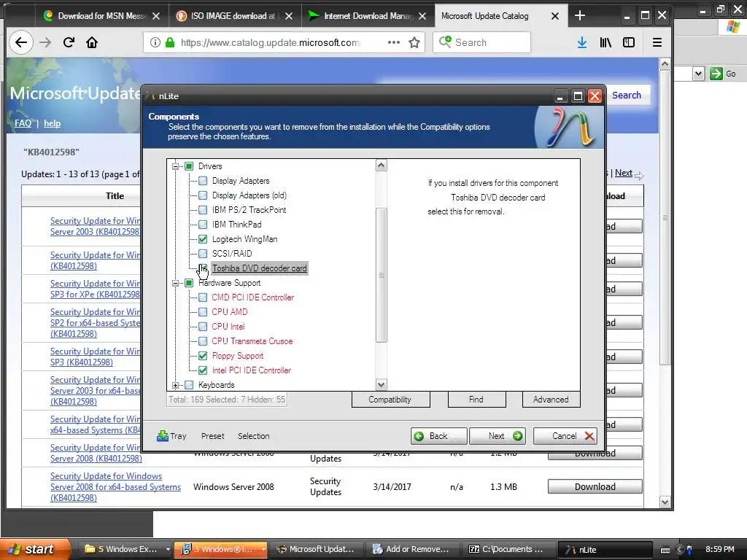Uncheck the Floppy Support checkbox

point(203,356)
